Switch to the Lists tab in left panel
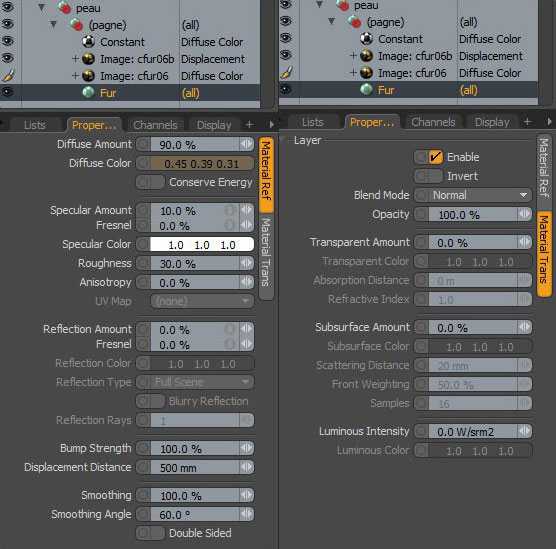Image resolution: width=556 pixels, height=549 pixels. coord(35,125)
